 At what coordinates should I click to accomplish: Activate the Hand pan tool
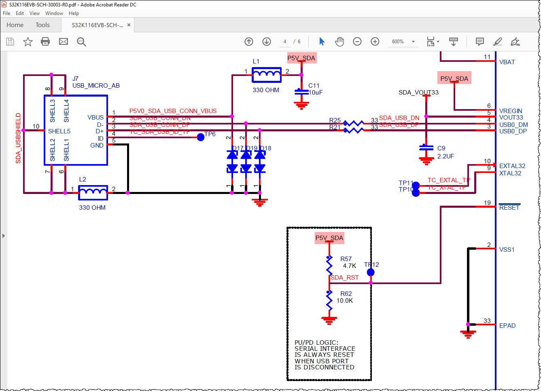pyautogui.click(x=339, y=42)
